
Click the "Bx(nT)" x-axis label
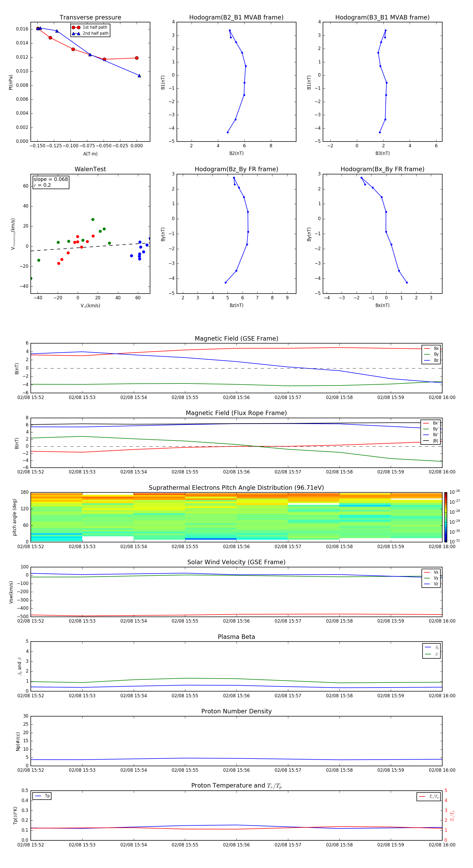tap(382, 306)
